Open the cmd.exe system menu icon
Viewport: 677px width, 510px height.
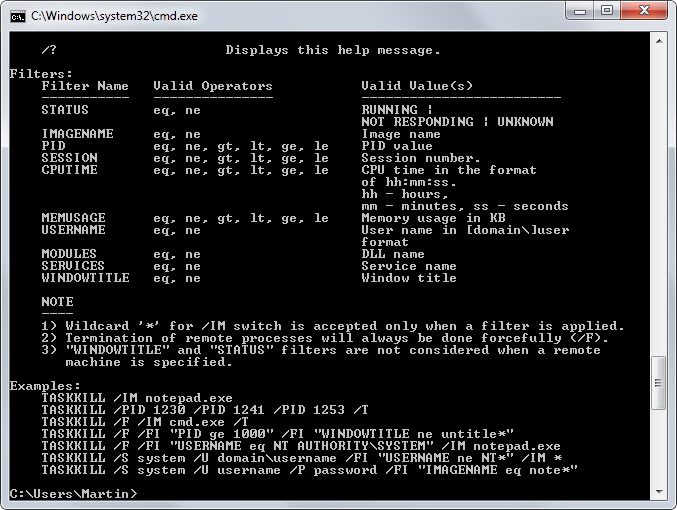pos(18,16)
